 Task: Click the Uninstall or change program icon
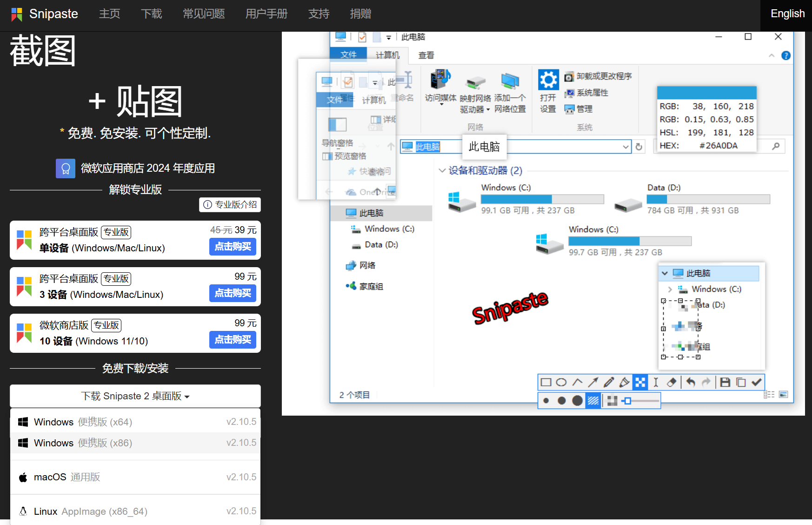(569, 77)
